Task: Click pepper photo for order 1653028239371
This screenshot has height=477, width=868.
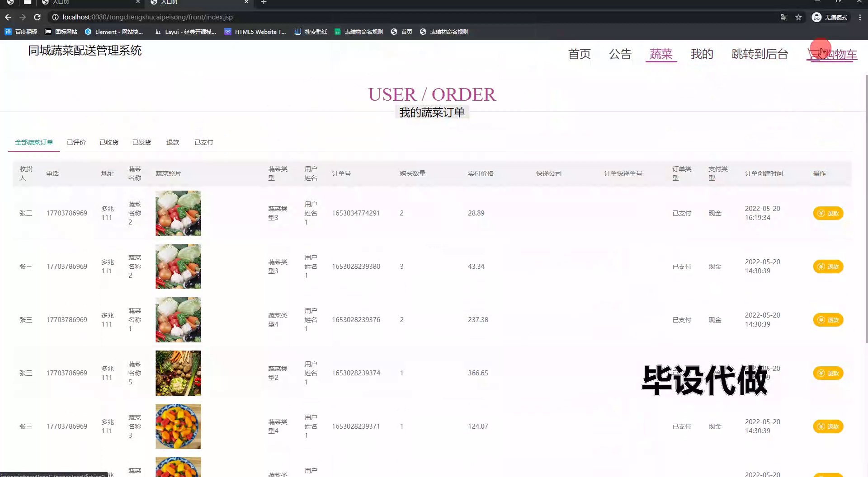Action: click(178, 426)
